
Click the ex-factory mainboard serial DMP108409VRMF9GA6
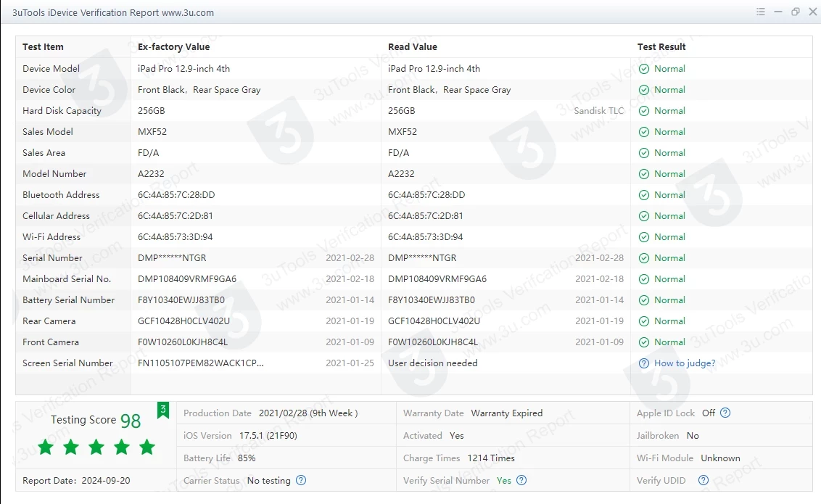[187, 279]
